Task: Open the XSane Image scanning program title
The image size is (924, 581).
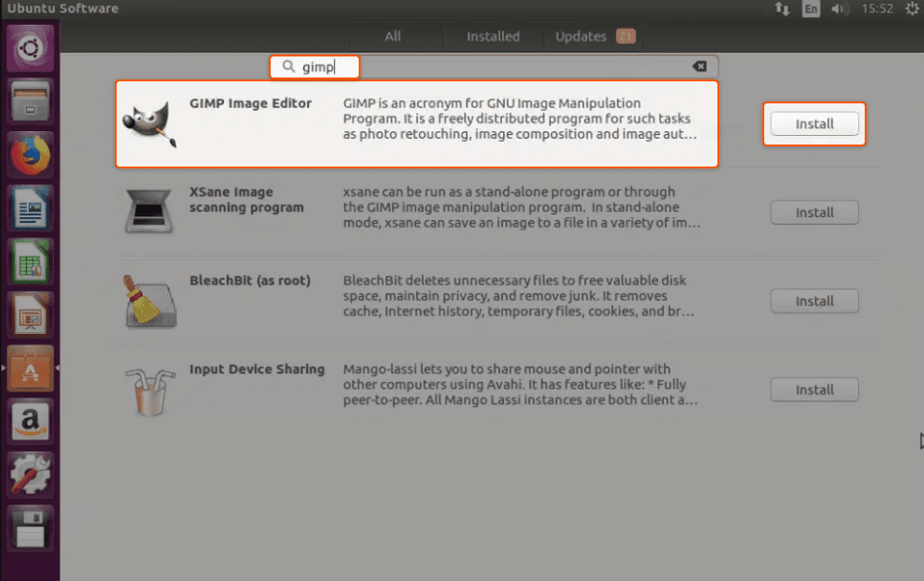Action: [247, 199]
